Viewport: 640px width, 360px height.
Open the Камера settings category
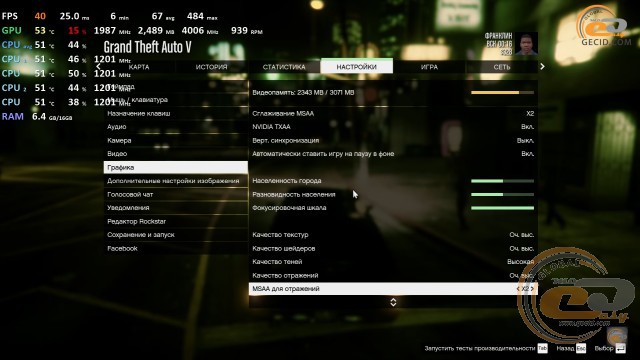tap(176, 140)
